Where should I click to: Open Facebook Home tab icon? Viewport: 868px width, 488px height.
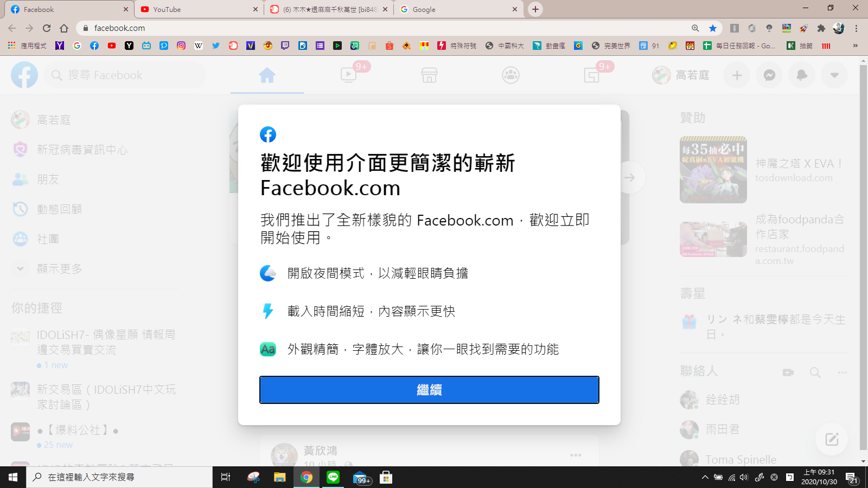(x=267, y=75)
